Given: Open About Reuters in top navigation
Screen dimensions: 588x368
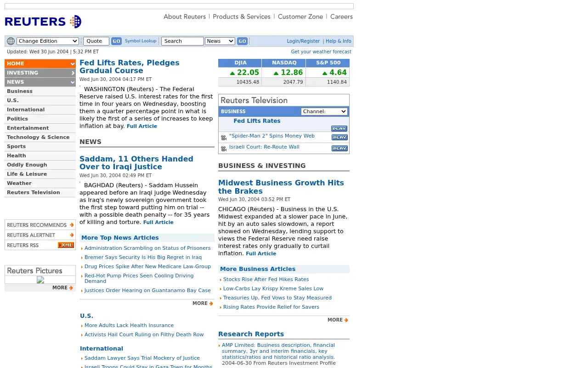Looking at the screenshot, I should (185, 17).
